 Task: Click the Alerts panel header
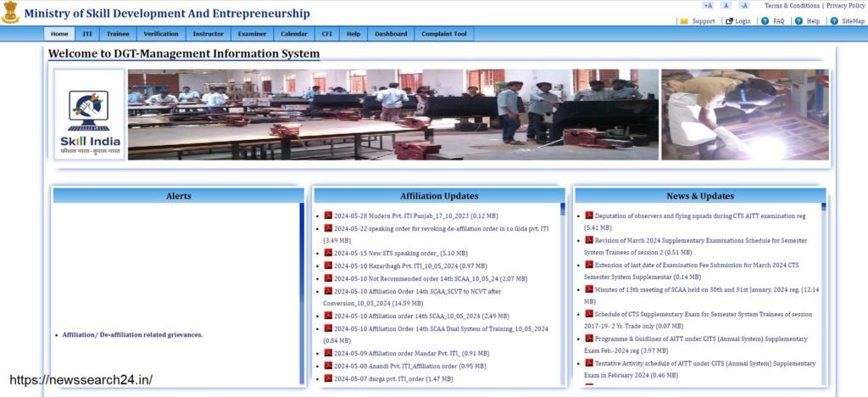[178, 196]
